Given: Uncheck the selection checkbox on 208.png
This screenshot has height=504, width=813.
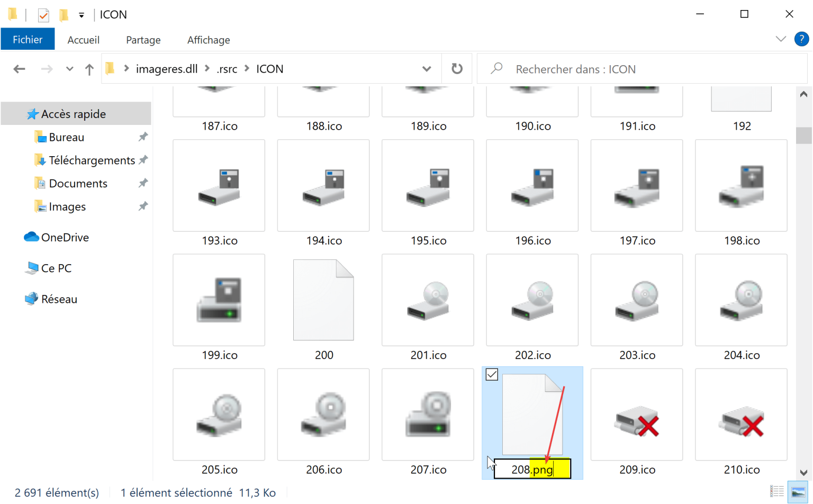Looking at the screenshot, I should point(492,374).
